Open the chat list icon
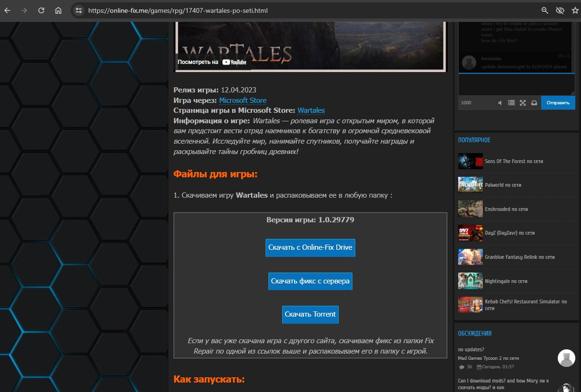 [511, 103]
